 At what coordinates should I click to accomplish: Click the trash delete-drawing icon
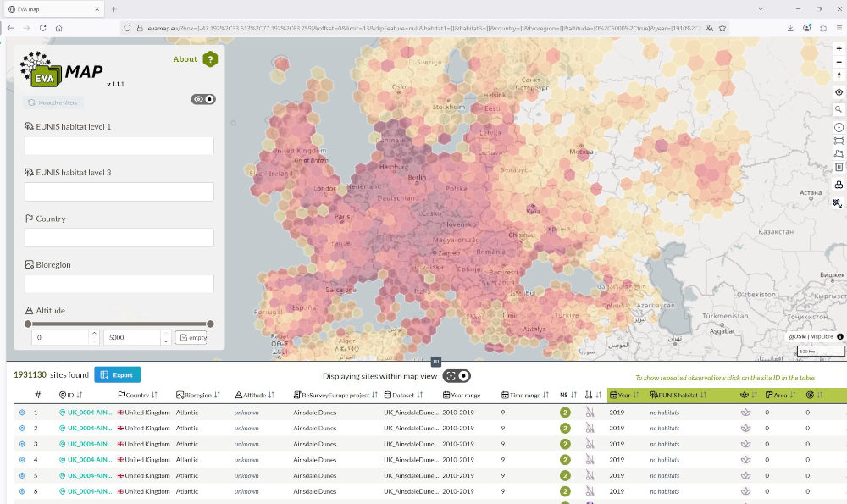pos(839,167)
